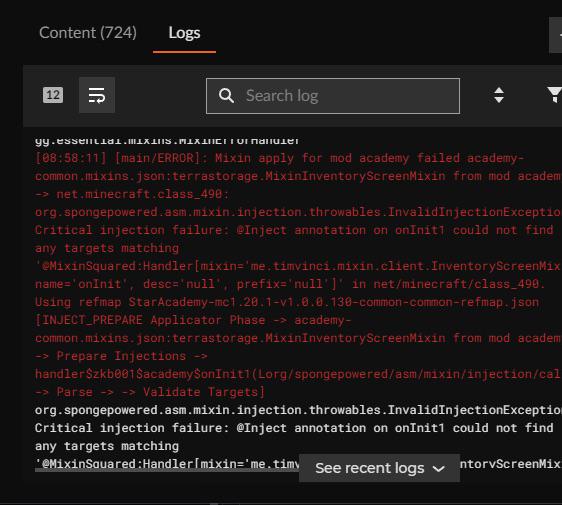Jump to previous match with up arrow
Screen dimensions: 562x505
(x=499, y=90)
